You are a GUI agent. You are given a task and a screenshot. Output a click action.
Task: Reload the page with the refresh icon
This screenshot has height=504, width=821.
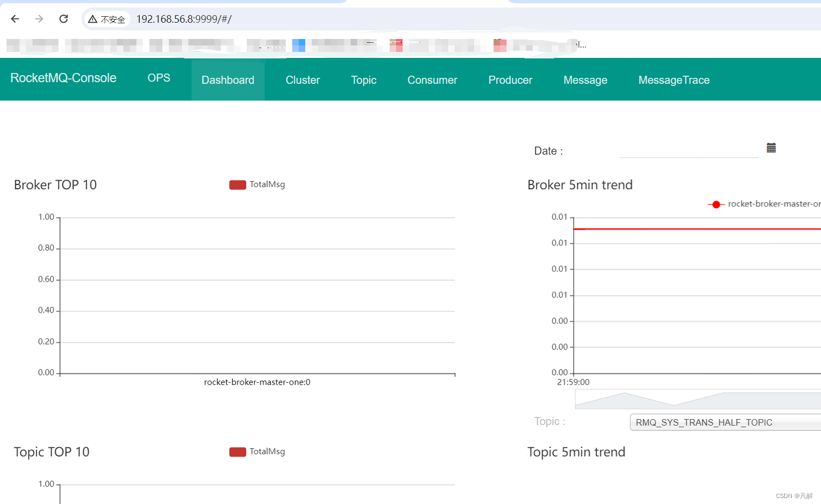coord(63,19)
